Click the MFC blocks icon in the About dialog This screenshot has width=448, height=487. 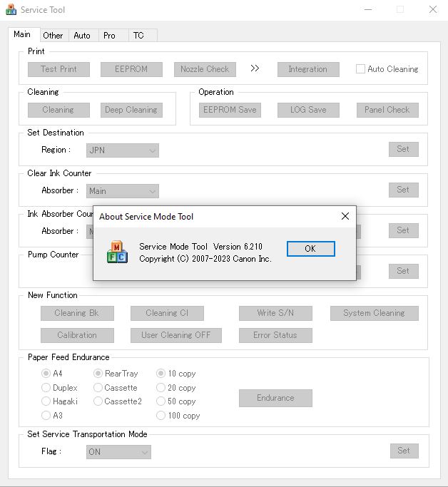[117, 252]
